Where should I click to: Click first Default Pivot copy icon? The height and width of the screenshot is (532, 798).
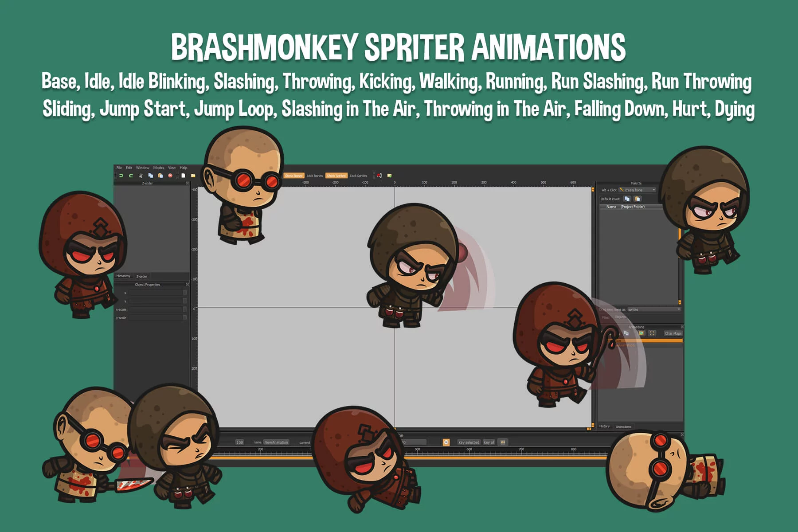point(627,199)
